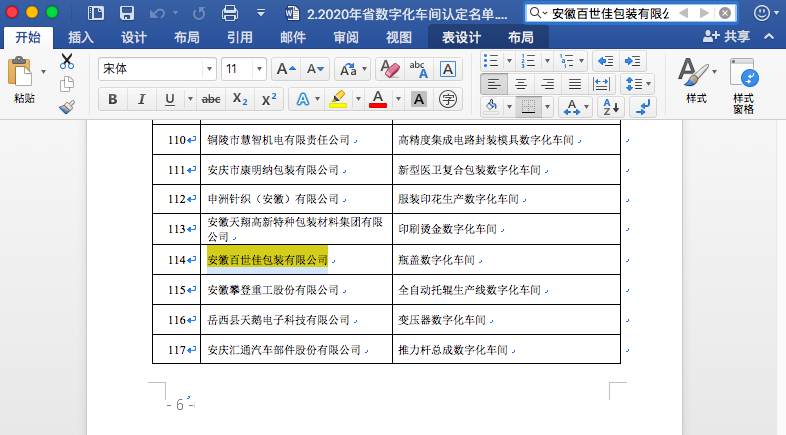Click the Redo circular arrow
Screen dimensions: 786x435
click(199, 14)
